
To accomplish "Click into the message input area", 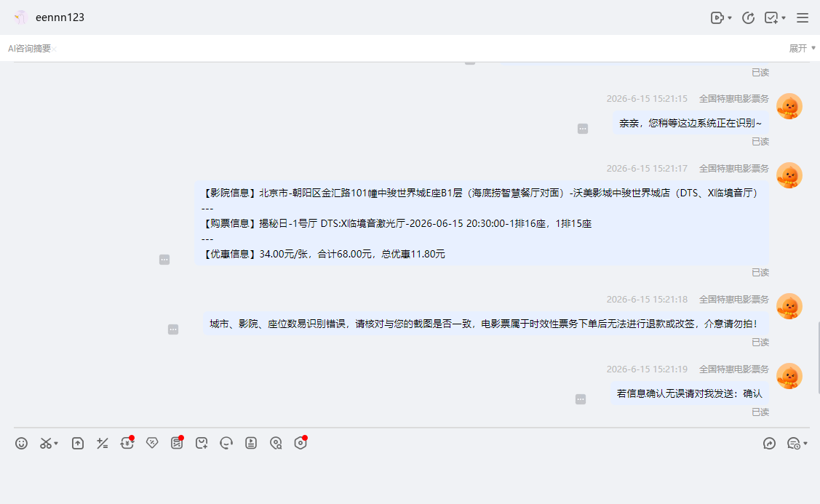I will pos(410,480).
